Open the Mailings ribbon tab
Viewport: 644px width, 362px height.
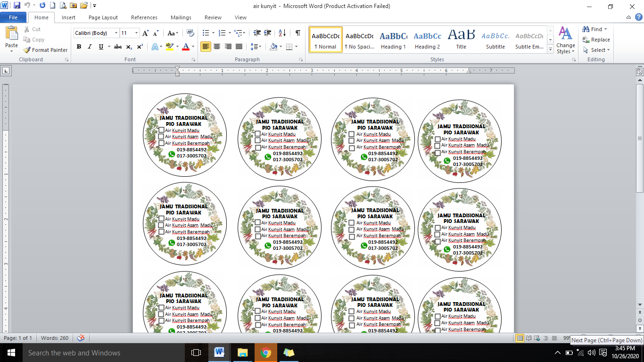pyautogui.click(x=181, y=17)
